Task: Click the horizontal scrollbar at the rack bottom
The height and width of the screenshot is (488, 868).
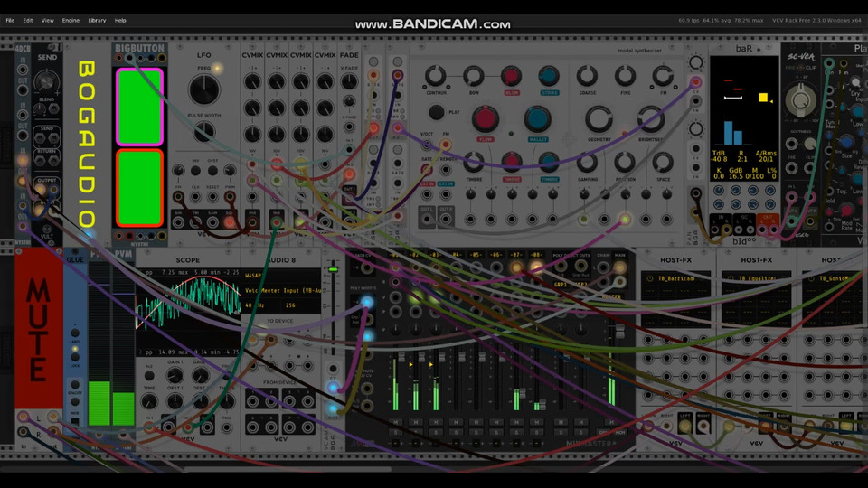Action: click(x=288, y=469)
